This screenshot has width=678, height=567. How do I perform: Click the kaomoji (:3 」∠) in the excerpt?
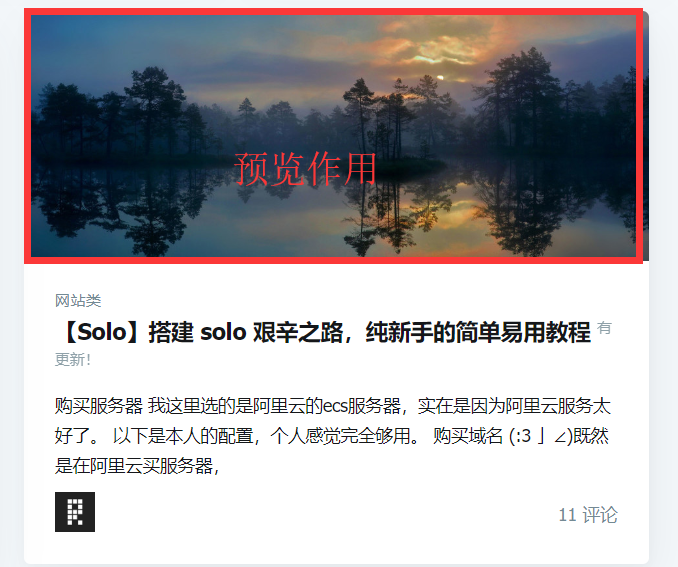[x=541, y=436]
